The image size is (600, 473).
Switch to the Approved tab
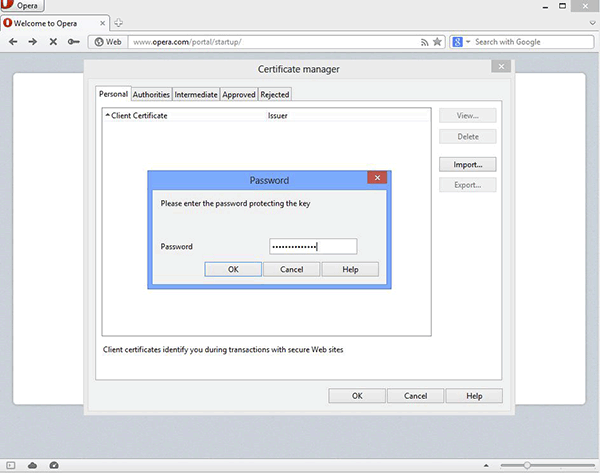tap(239, 95)
